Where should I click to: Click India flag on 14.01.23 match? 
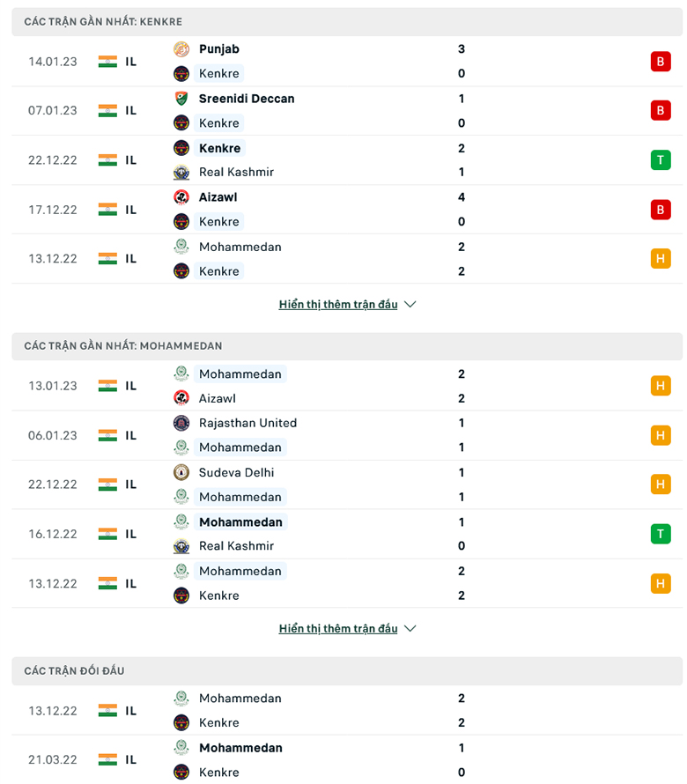tap(107, 62)
